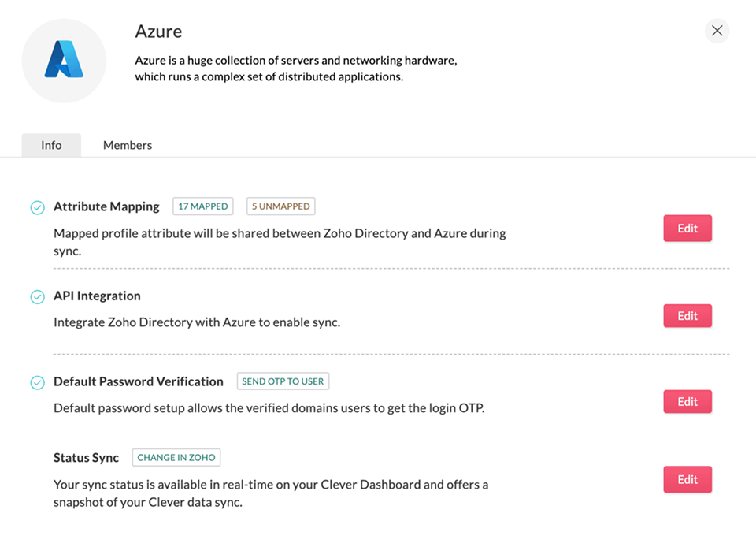Click the Default Password Verification checkmark icon

coord(37,382)
